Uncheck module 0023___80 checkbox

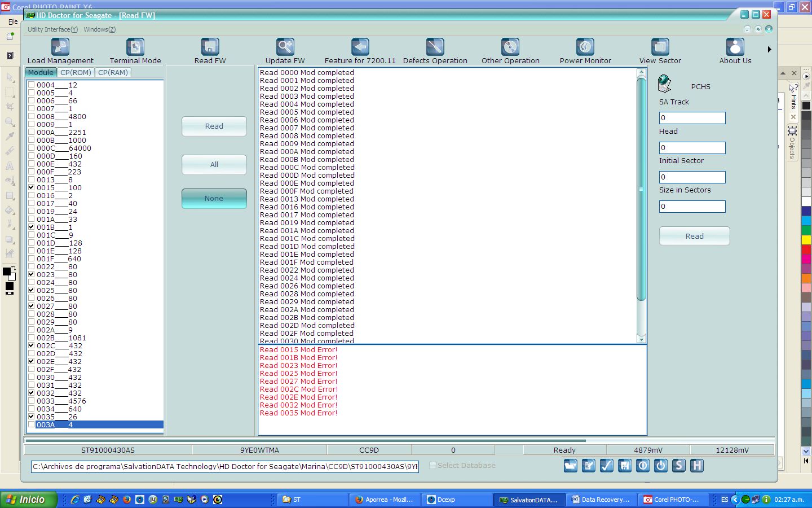32,274
